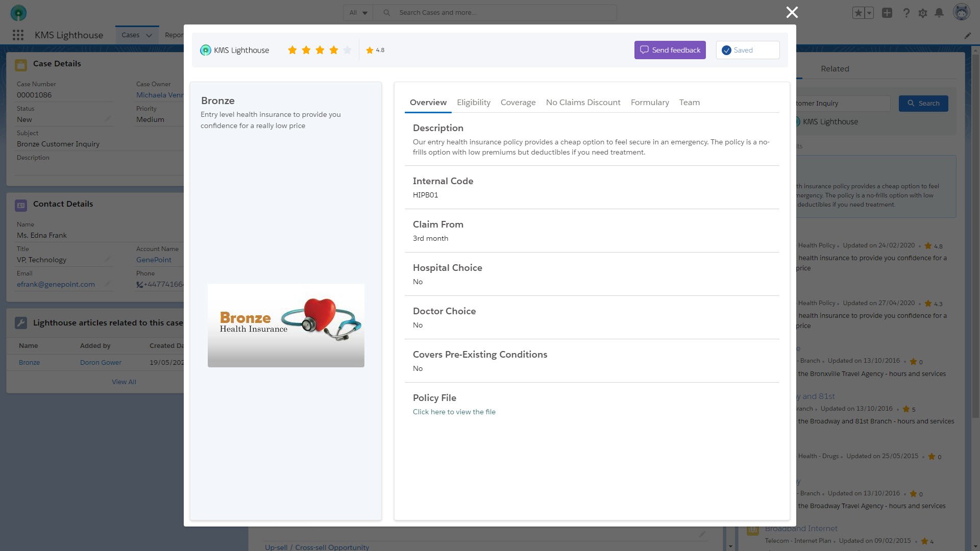This screenshot has width=980, height=551.
Task: Open the policy file view link
Action: pos(454,412)
